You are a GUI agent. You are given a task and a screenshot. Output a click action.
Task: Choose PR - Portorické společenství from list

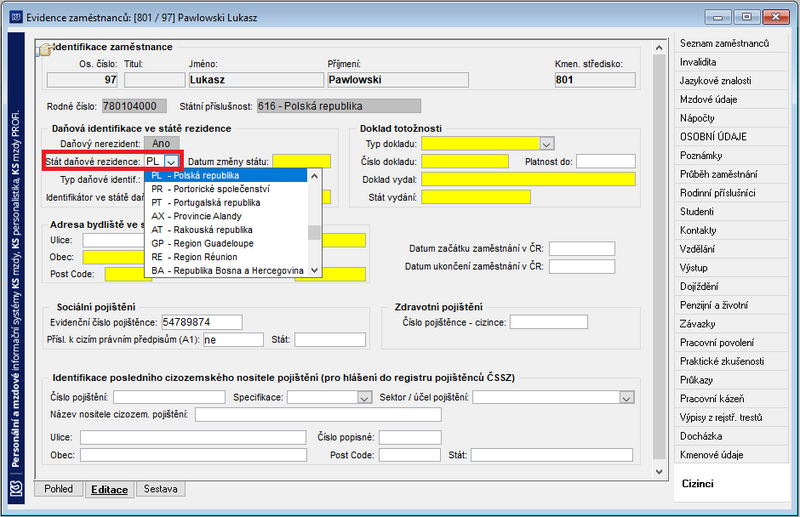227,189
